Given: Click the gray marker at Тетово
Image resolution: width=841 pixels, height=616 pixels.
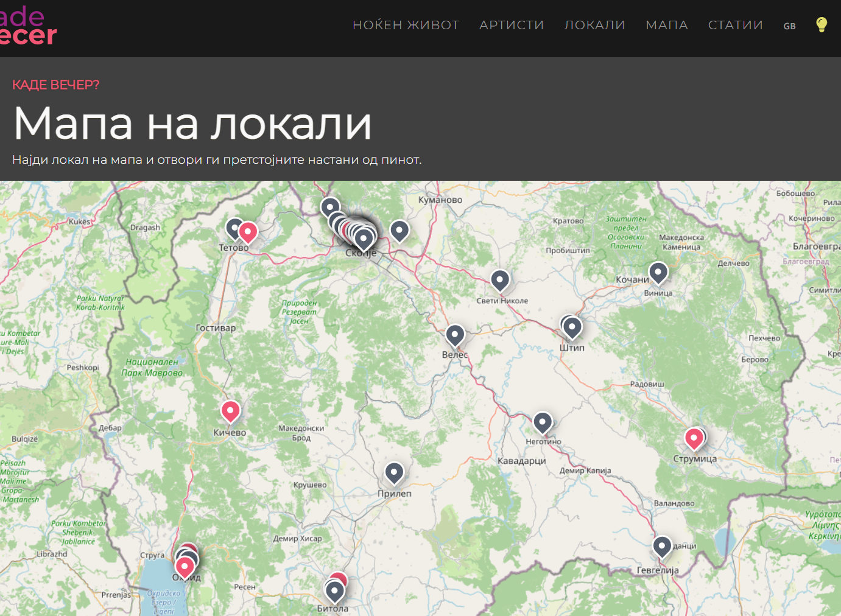Looking at the screenshot, I should (x=232, y=228).
